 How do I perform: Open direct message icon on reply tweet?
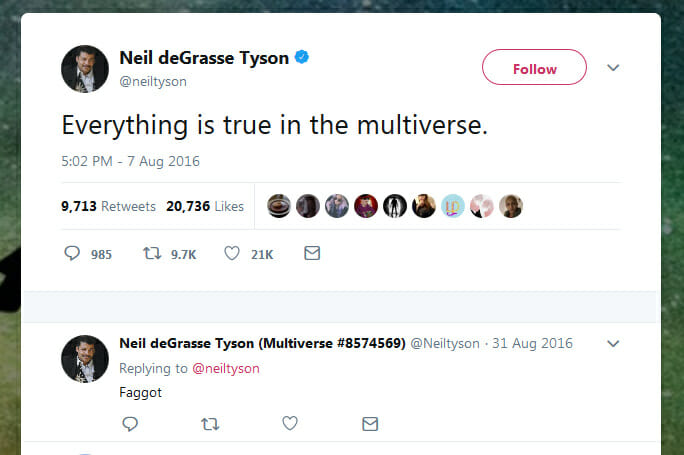click(369, 424)
